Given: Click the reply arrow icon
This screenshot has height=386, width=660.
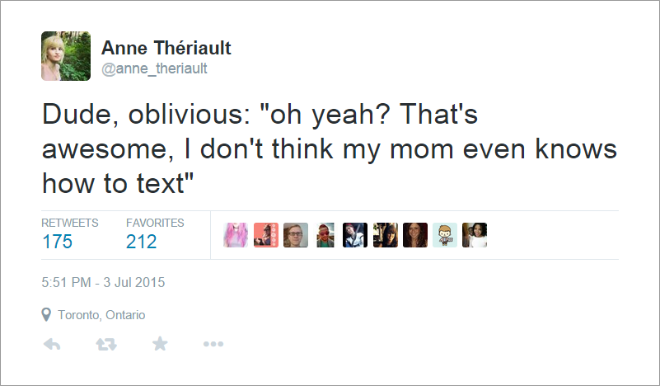Looking at the screenshot, I should click(x=52, y=344).
